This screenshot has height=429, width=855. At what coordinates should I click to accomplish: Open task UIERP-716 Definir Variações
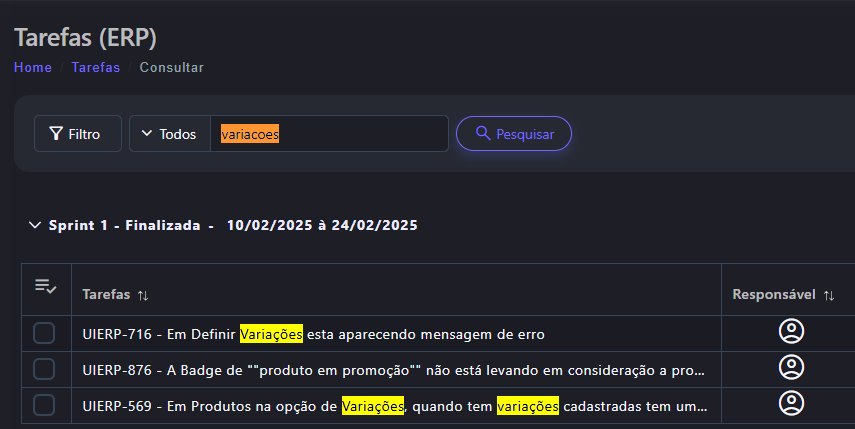pyautogui.click(x=313, y=334)
